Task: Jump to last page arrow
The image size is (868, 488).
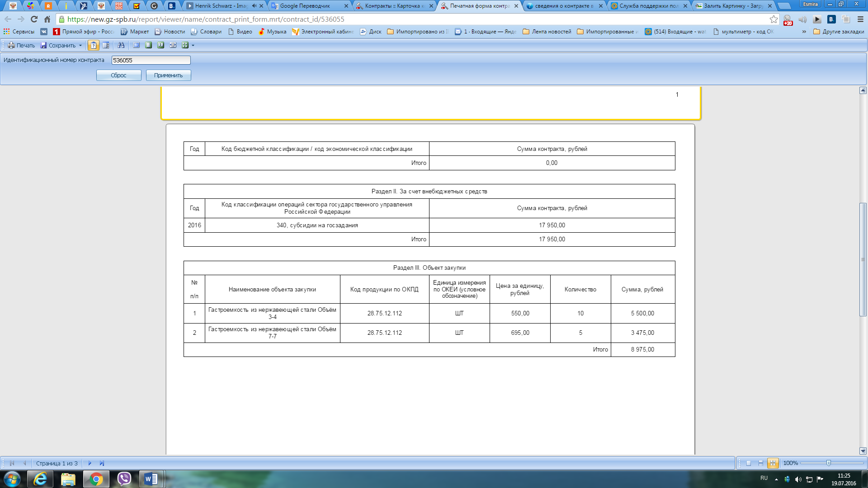Action: coord(102,463)
